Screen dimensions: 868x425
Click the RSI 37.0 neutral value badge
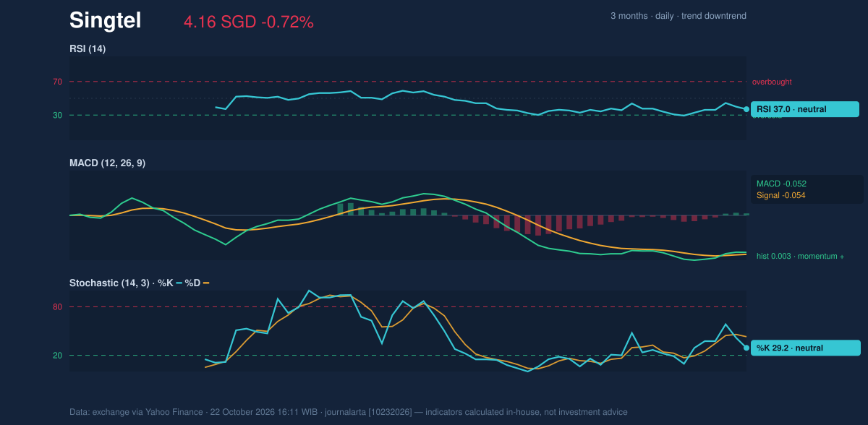tap(805, 109)
